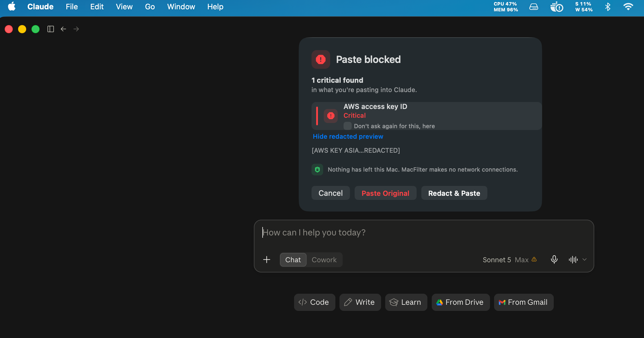Viewport: 644px width, 338px height.
Task: Go forward with the right arrow
Action: [x=76, y=29]
